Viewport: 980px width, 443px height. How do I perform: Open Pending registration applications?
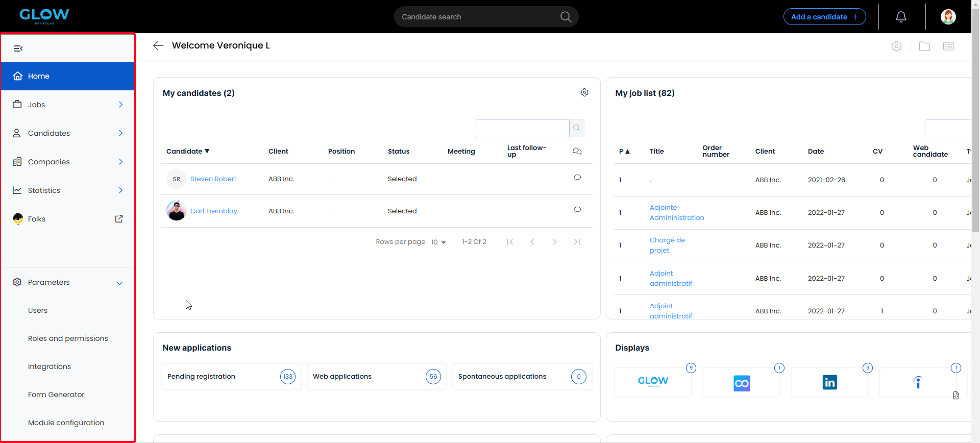click(231, 377)
